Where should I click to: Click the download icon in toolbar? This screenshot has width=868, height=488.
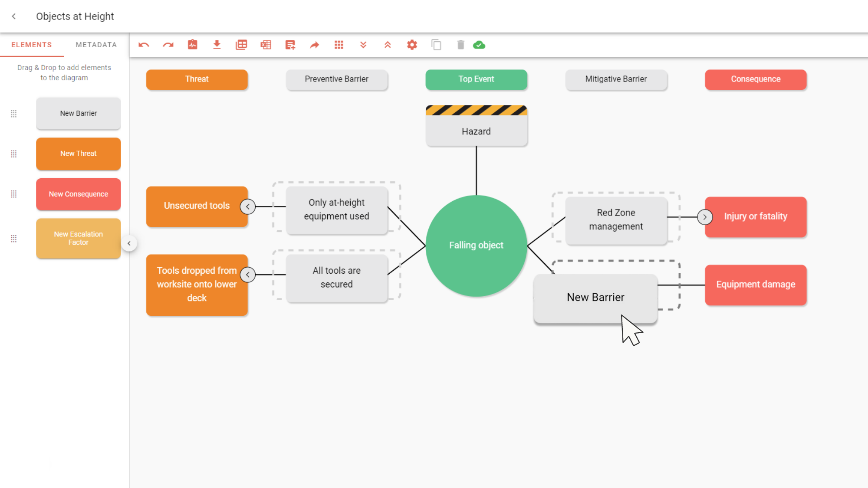pos(217,45)
